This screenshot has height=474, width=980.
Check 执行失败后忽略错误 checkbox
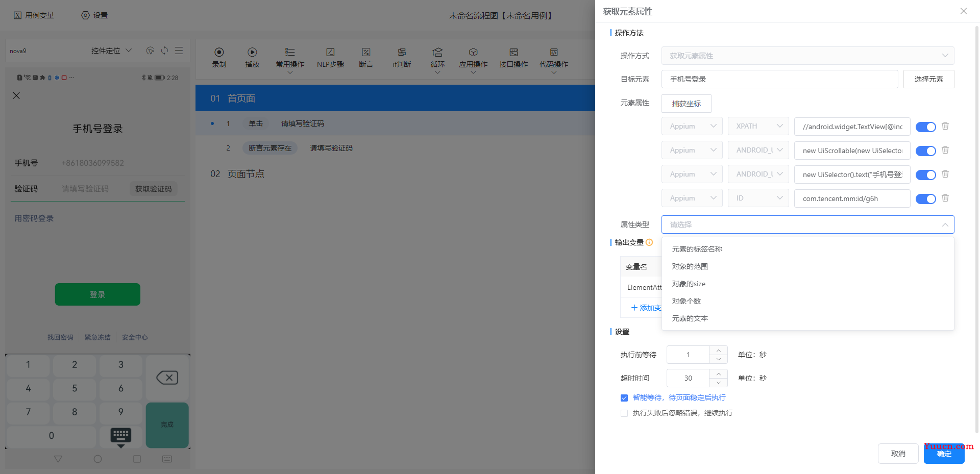point(624,413)
